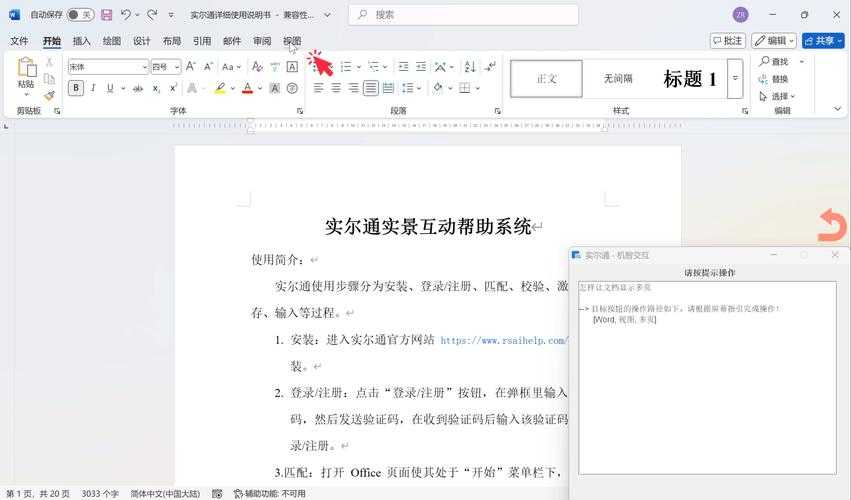Apply the 标题 1 style
The height and width of the screenshot is (500, 851).
coord(690,79)
